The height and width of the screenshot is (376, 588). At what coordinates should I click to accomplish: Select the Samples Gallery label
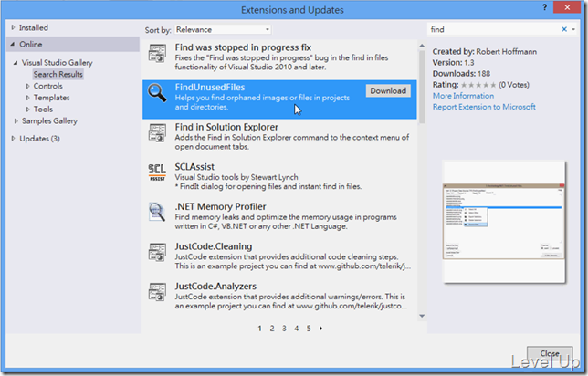pos(49,120)
